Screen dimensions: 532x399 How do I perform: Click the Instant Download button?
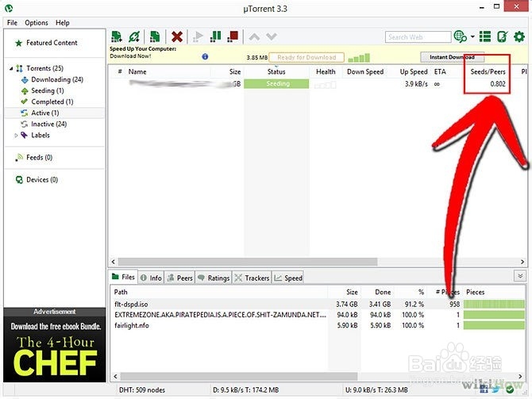(x=452, y=57)
